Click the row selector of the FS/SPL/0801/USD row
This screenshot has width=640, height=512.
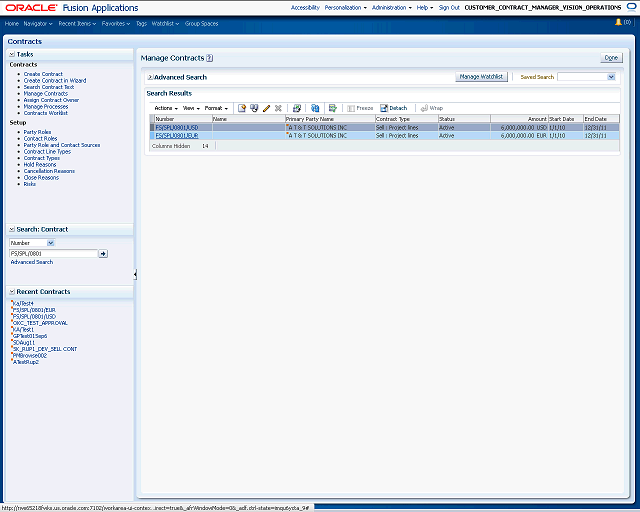click(x=152, y=128)
